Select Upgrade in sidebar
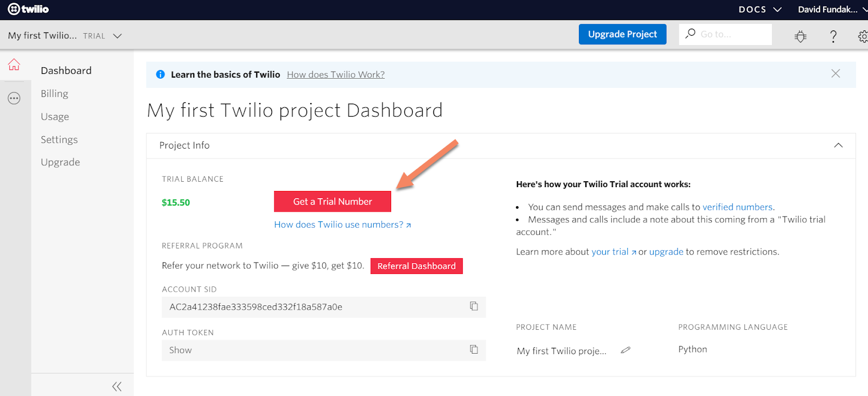Screen dimensions: 868x396 (x=60, y=162)
